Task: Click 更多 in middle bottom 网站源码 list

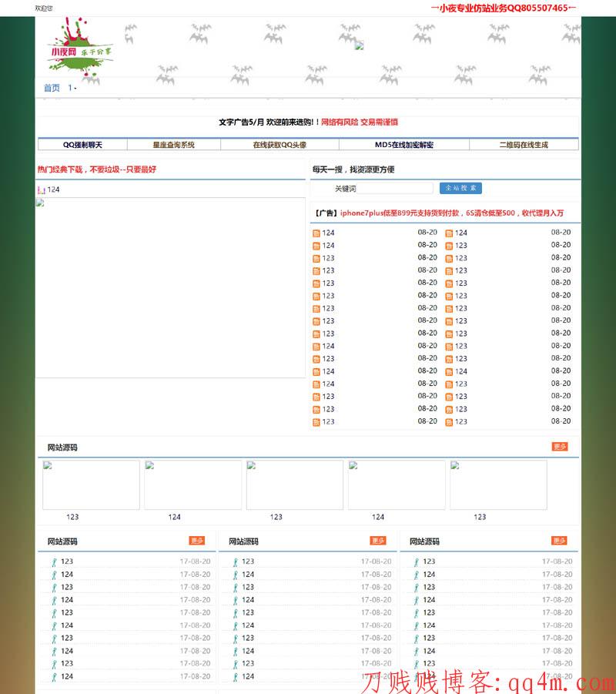Action: (378, 541)
